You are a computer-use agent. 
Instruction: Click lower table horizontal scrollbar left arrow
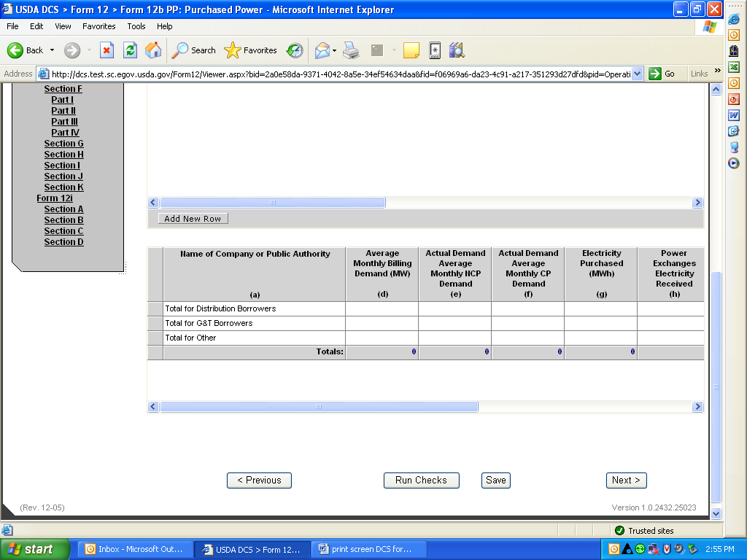point(153,407)
